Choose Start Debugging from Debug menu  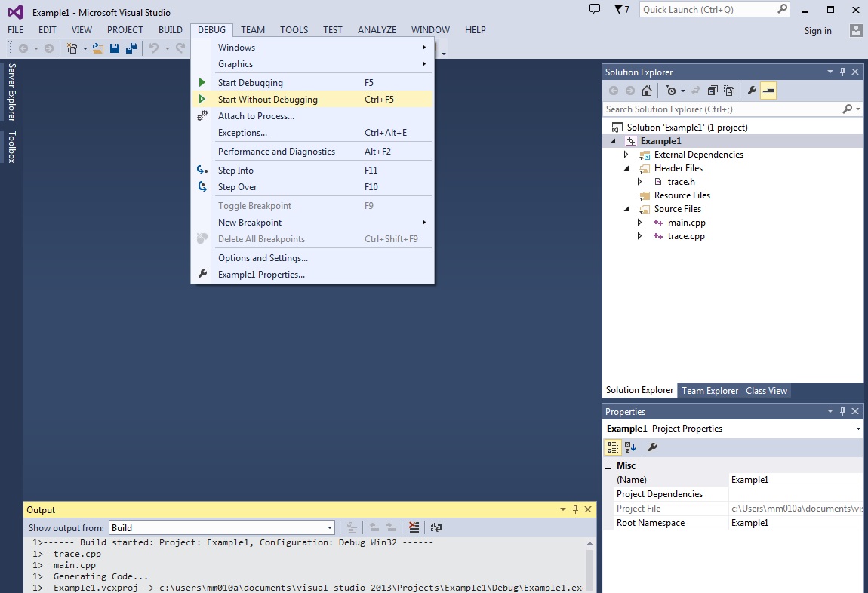coord(312,83)
